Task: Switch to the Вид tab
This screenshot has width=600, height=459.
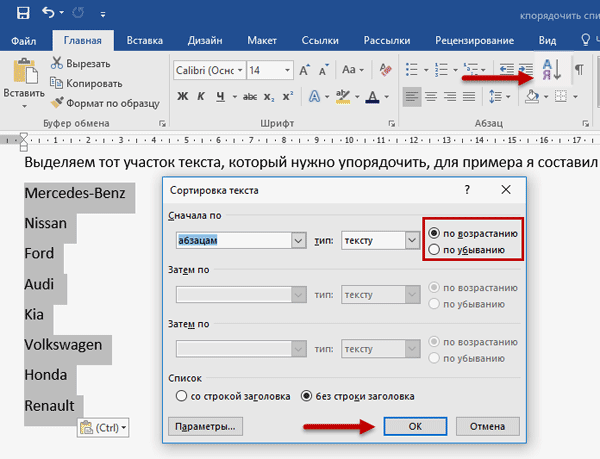Action: (548, 41)
